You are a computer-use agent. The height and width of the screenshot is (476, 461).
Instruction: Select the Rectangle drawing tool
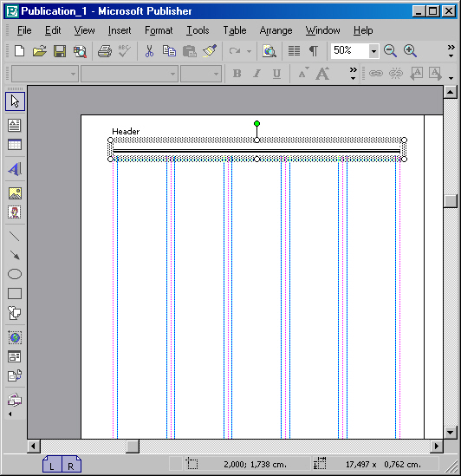(x=14, y=294)
